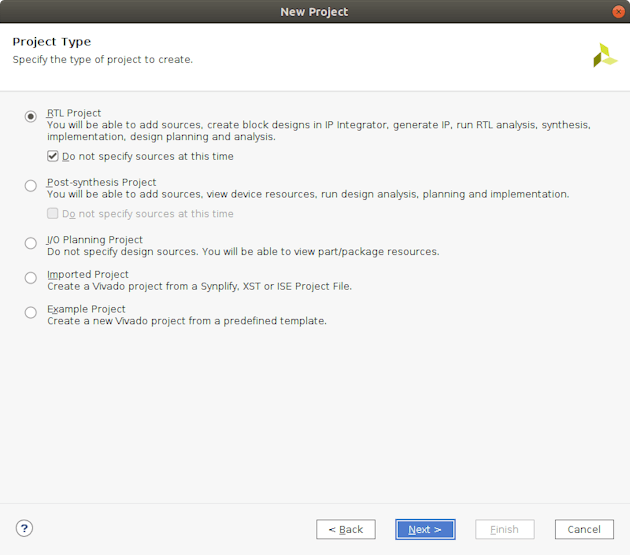630x555 pixels.
Task: Click the greyed-out Finish button
Action: (x=504, y=529)
